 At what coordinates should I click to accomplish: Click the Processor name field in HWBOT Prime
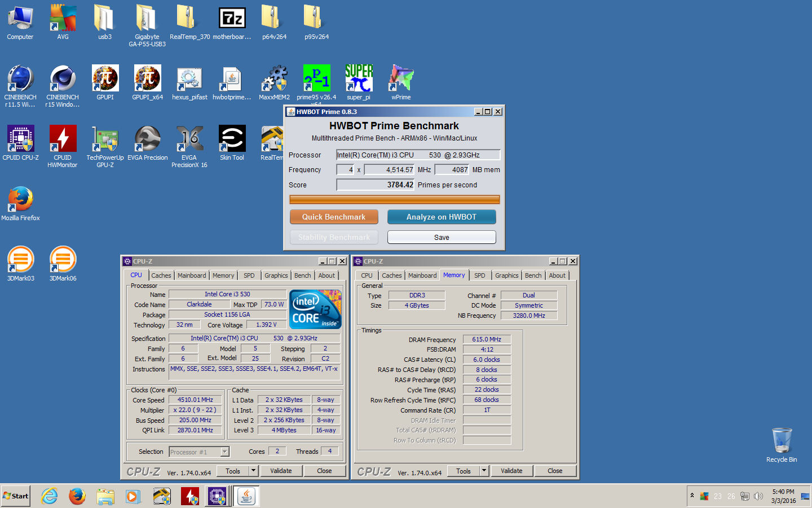418,155
